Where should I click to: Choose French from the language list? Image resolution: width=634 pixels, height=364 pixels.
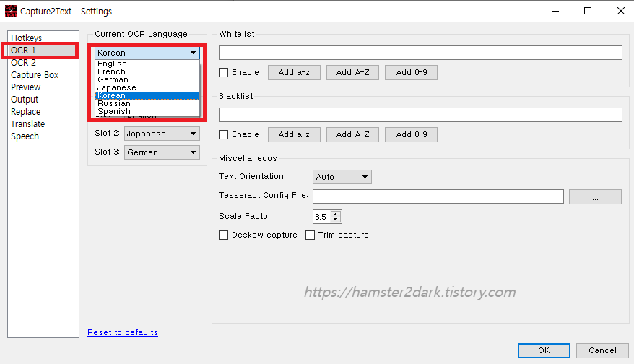147,71
